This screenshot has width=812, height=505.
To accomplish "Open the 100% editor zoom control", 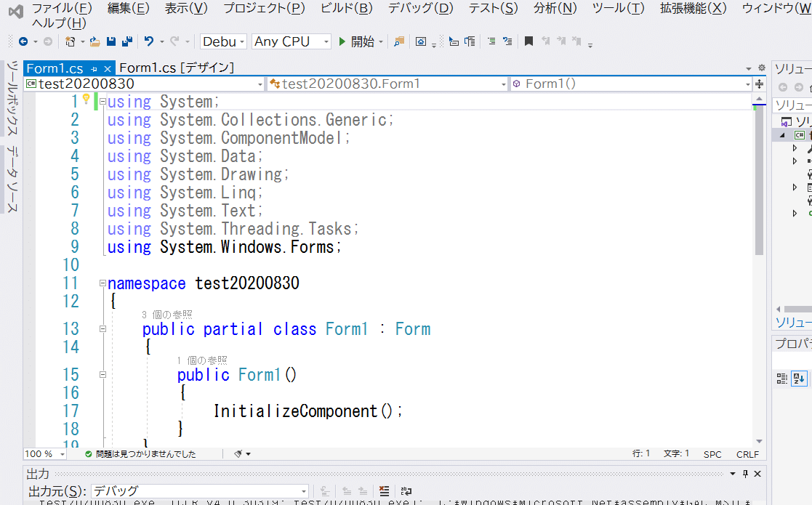I will pos(45,453).
